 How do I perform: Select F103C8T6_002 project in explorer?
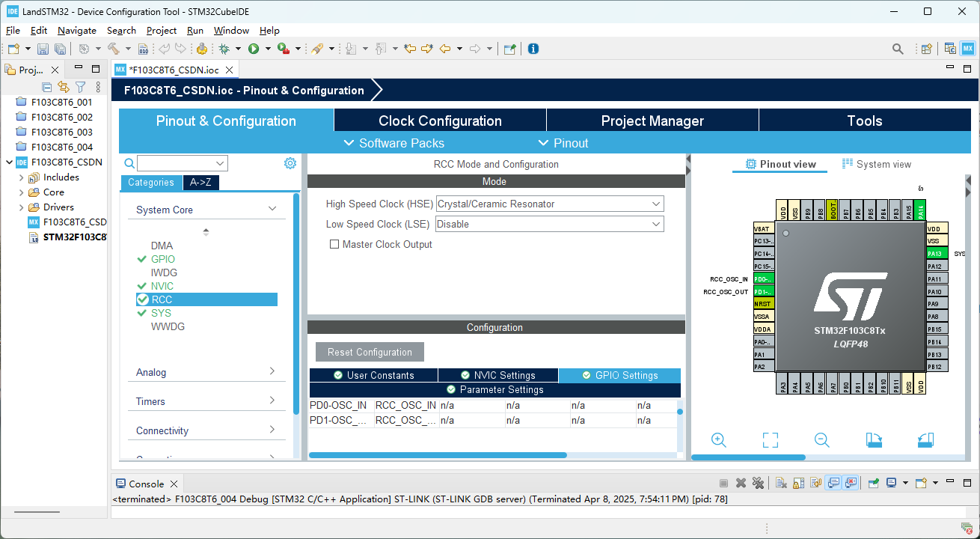pos(61,118)
